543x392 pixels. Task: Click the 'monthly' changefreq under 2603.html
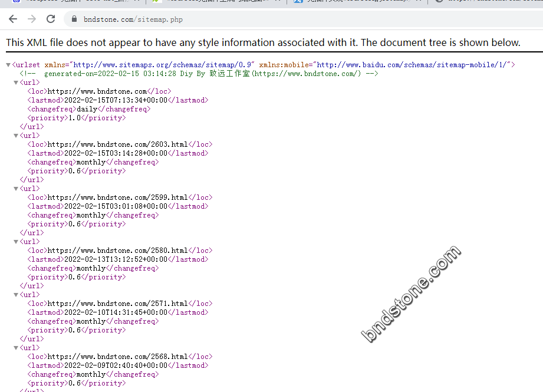point(91,162)
